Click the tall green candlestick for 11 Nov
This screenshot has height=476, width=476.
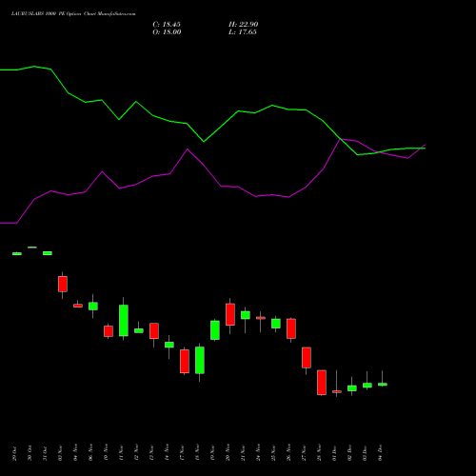124,320
